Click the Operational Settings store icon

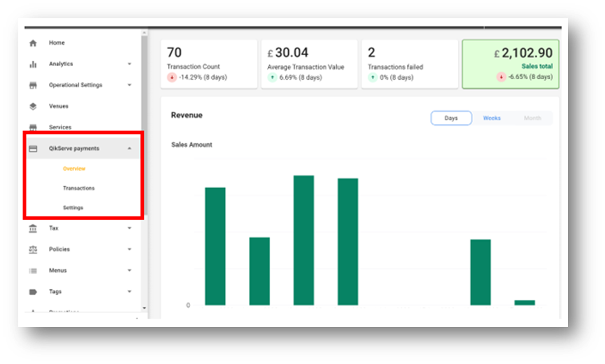pos(33,85)
